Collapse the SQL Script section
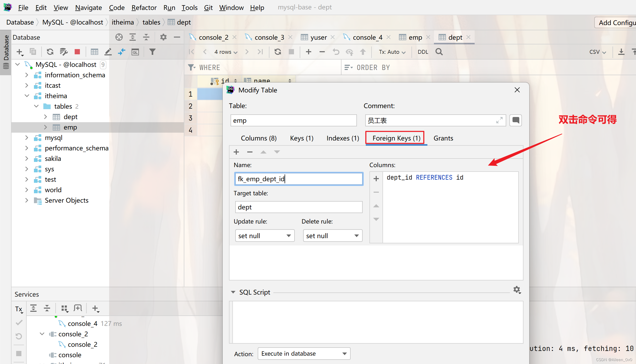The image size is (636, 364). (x=233, y=292)
